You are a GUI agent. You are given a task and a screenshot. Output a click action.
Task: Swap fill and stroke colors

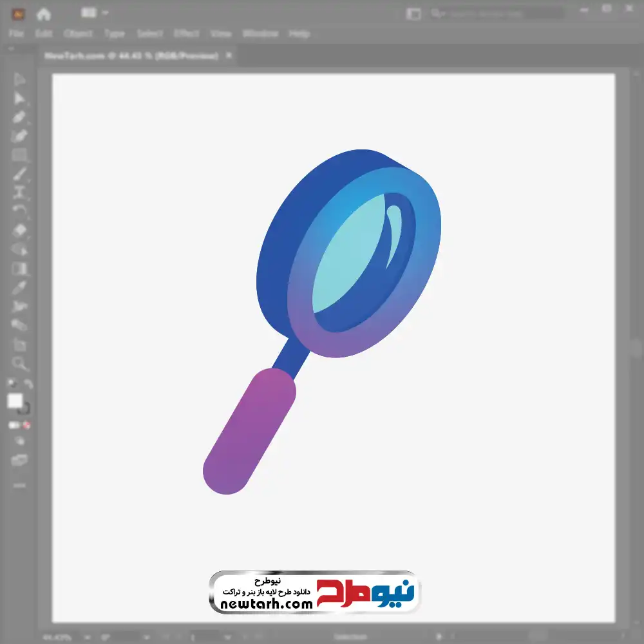(28, 384)
